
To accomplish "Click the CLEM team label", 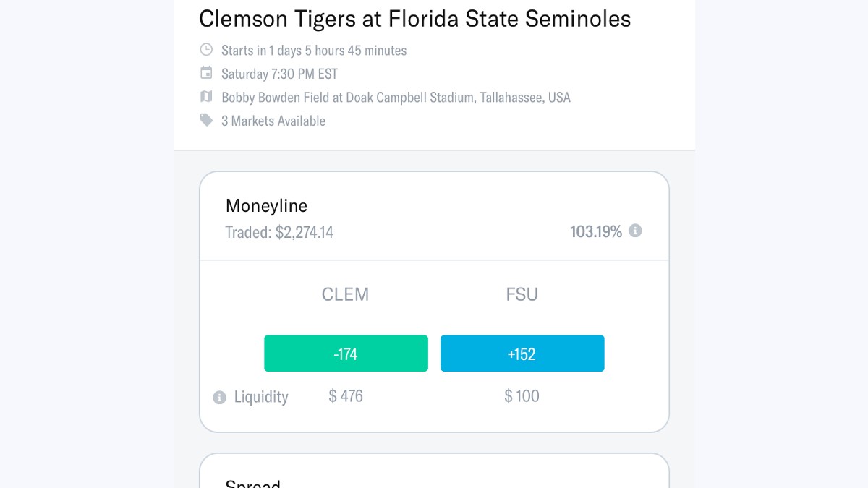I will pyautogui.click(x=345, y=294).
